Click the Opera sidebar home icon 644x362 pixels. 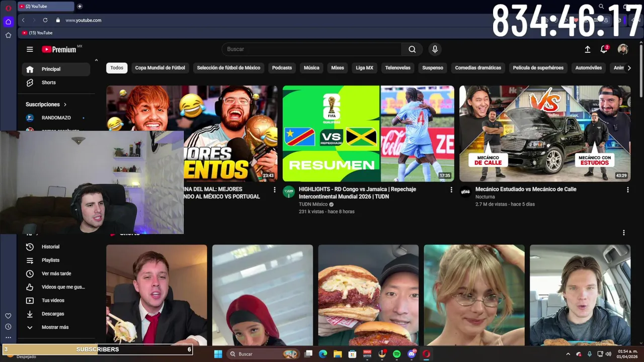click(x=8, y=22)
